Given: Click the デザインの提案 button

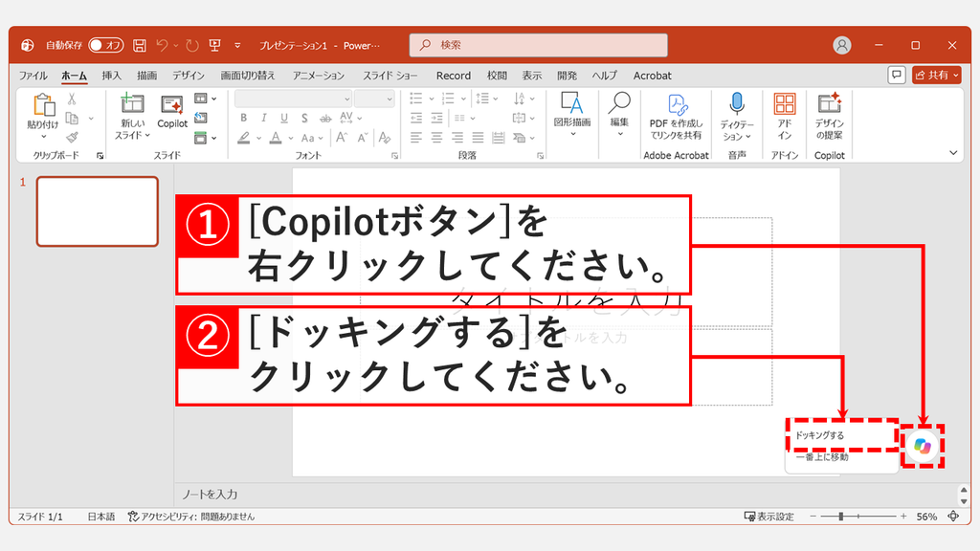Looking at the screenshot, I should 830,117.
